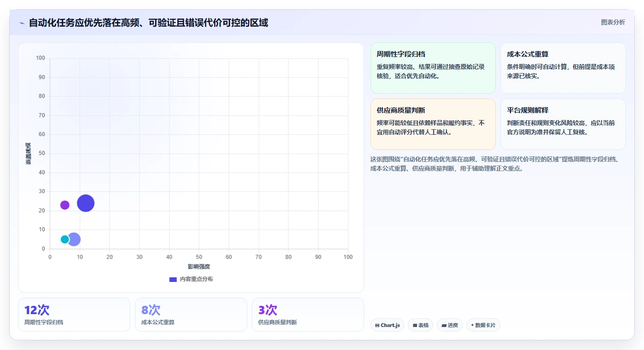This screenshot has height=350, width=644.
Task: Open the 成本公式重算 card
Action: [563, 68]
